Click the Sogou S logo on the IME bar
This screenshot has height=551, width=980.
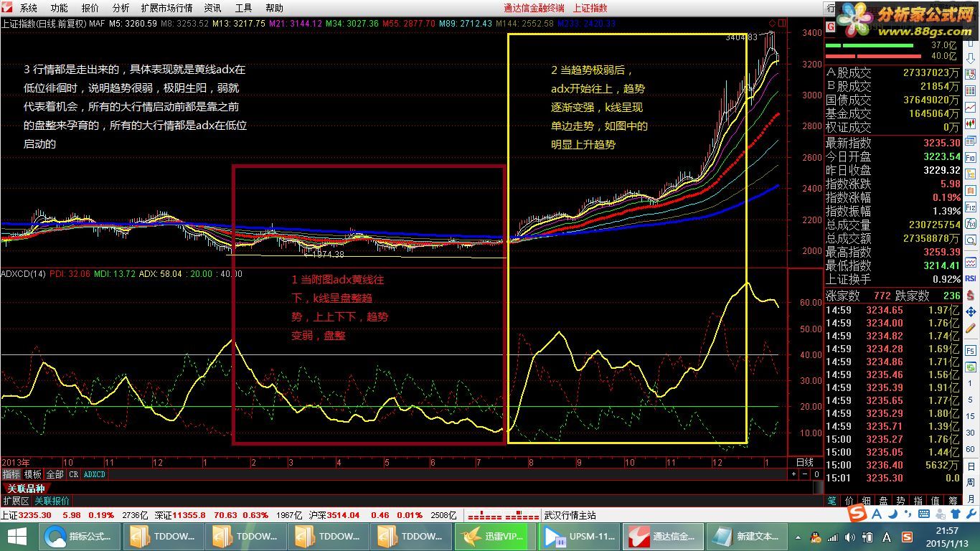pos(857,514)
